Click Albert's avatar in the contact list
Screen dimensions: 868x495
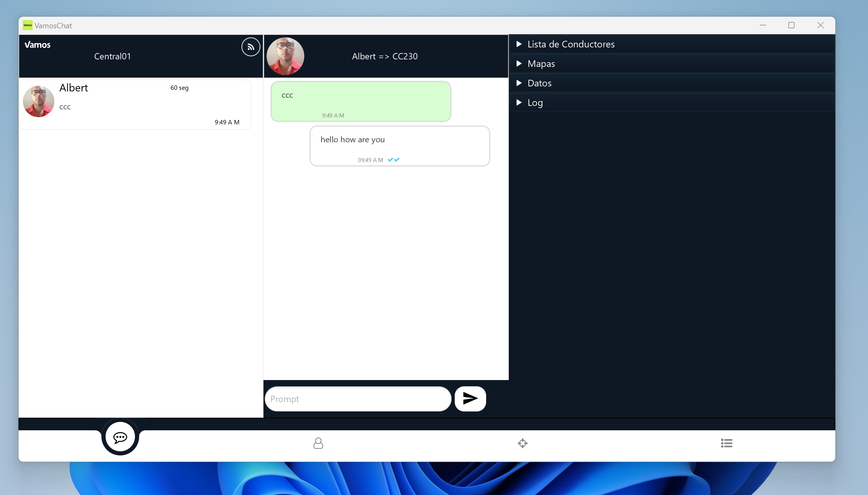[x=38, y=101]
